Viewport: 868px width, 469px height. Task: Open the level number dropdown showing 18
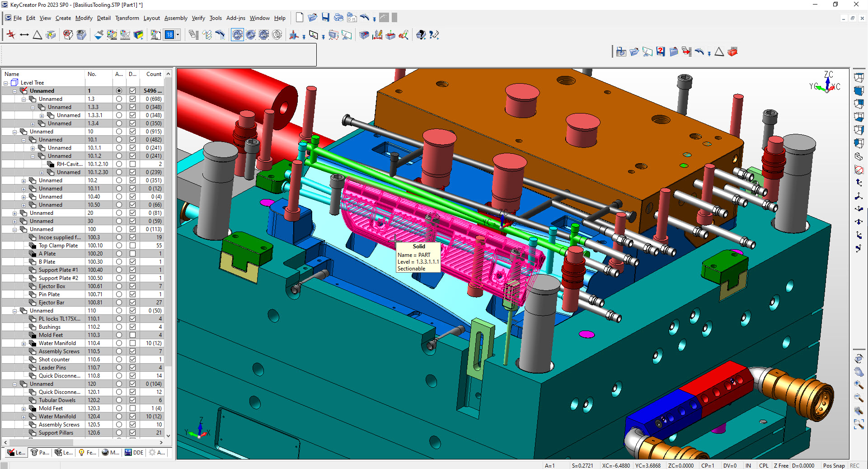click(x=178, y=34)
